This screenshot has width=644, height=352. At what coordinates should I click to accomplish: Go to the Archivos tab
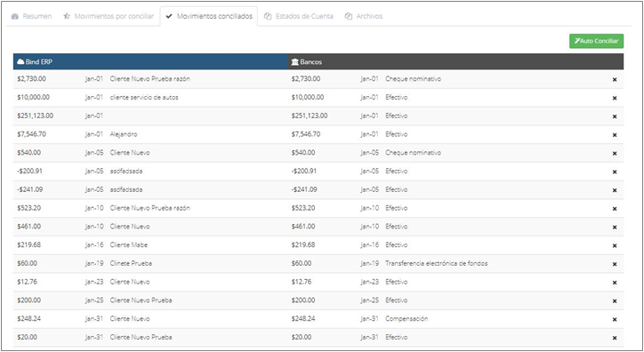[364, 16]
